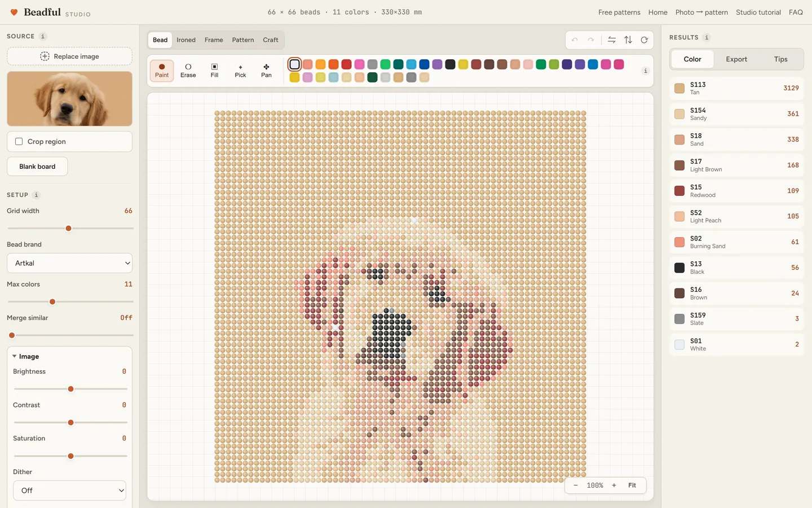This screenshot has width=812, height=508.
Task: Open the info icon next to SOURCE
Action: pyautogui.click(x=43, y=36)
